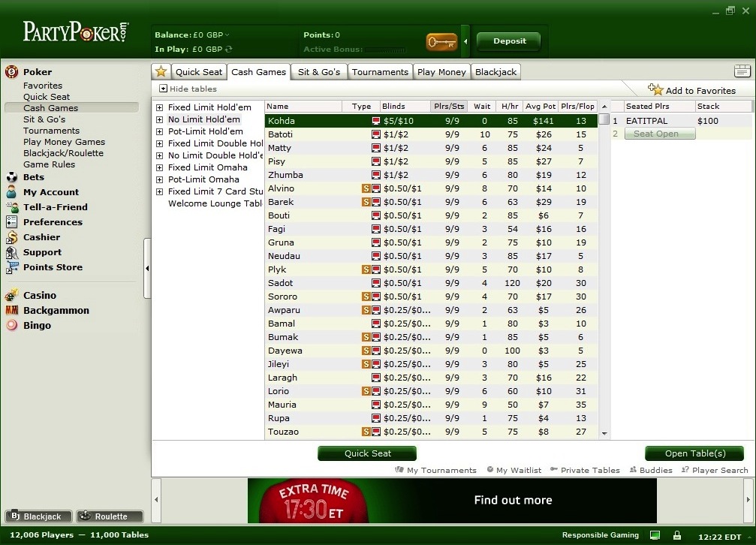Expand Pot-Limit Omaha tree
The image size is (756, 545).
point(160,179)
